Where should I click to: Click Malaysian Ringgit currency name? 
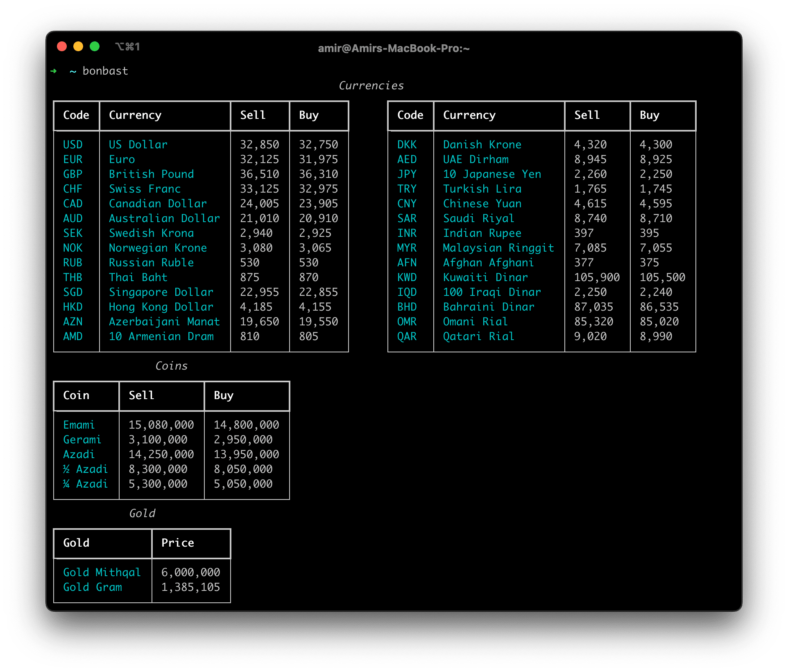pos(498,248)
